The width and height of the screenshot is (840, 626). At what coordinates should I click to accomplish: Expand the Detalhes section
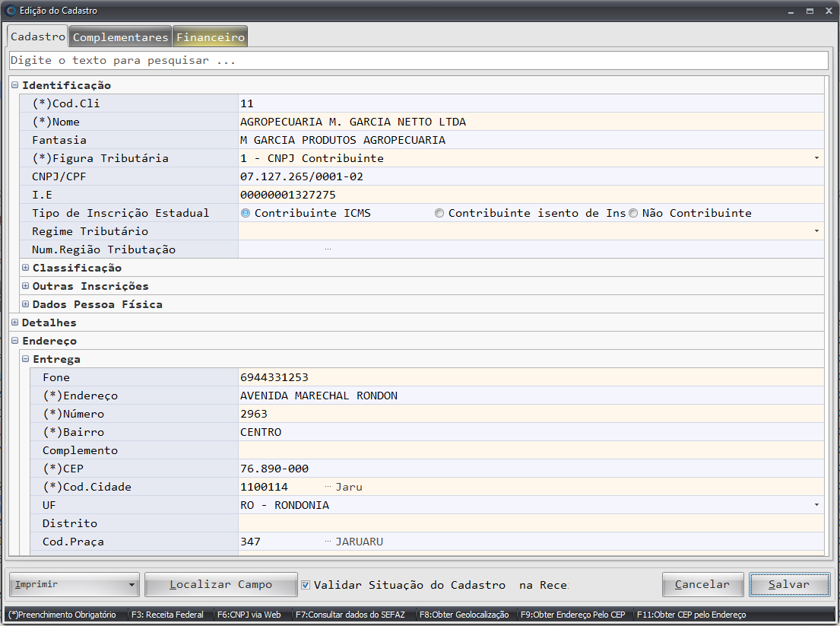click(x=15, y=323)
